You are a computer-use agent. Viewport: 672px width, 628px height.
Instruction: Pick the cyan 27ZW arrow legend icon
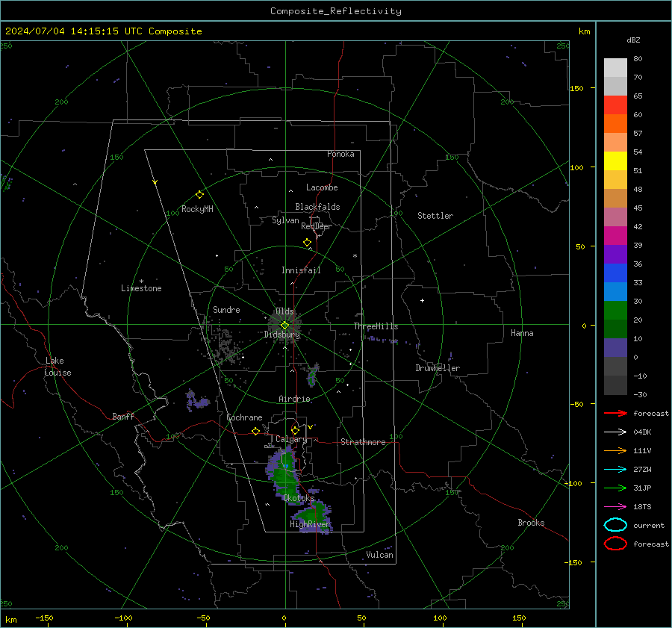coord(615,470)
